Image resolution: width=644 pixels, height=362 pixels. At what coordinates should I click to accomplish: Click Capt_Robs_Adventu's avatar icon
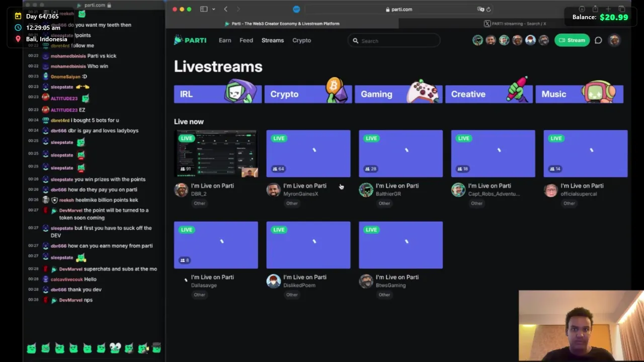(x=458, y=190)
